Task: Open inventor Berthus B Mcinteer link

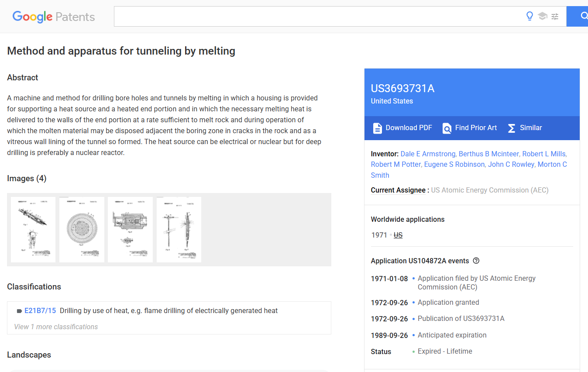Action: tap(489, 154)
